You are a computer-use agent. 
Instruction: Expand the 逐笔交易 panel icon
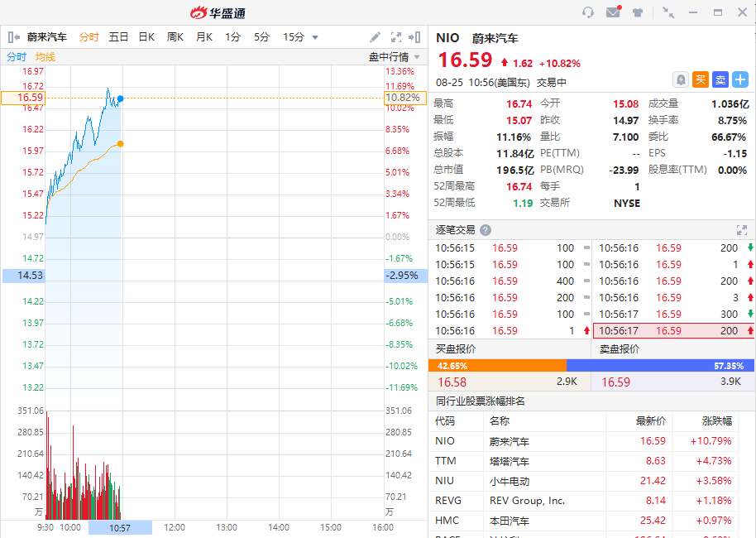click(742, 230)
